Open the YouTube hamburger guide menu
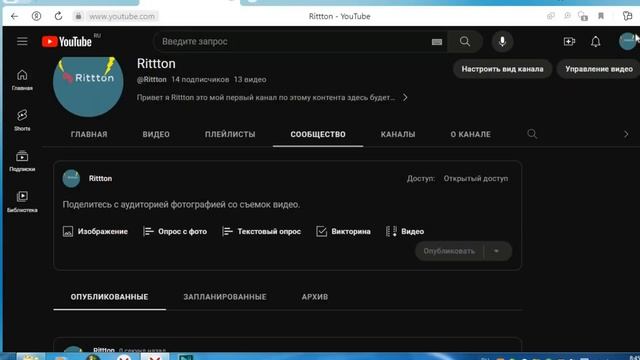640x360 pixels. click(x=22, y=41)
